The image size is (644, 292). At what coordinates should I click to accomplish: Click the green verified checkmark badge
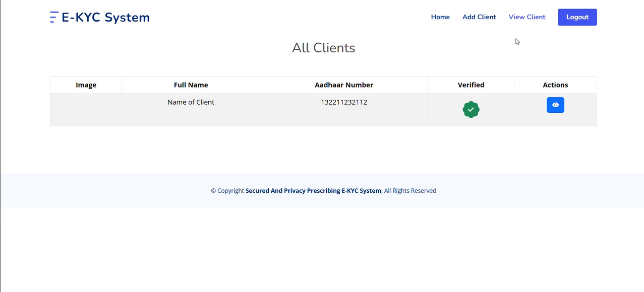coord(471,109)
